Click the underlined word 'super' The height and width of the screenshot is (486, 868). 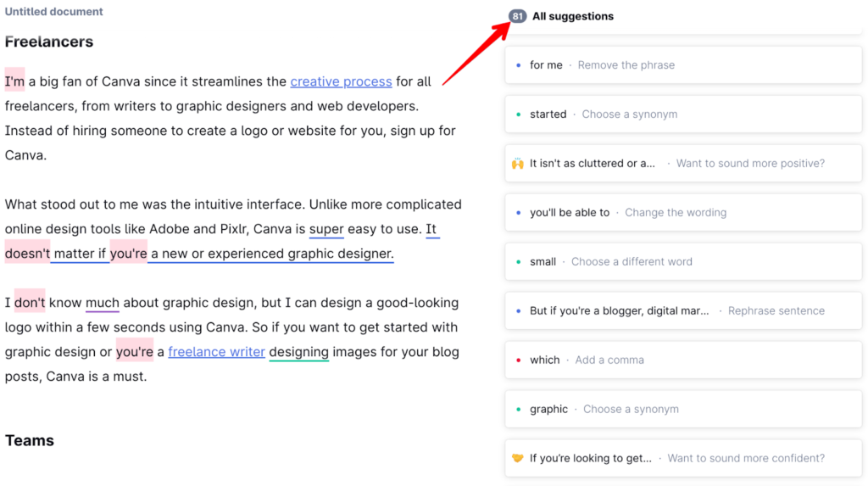(x=326, y=229)
